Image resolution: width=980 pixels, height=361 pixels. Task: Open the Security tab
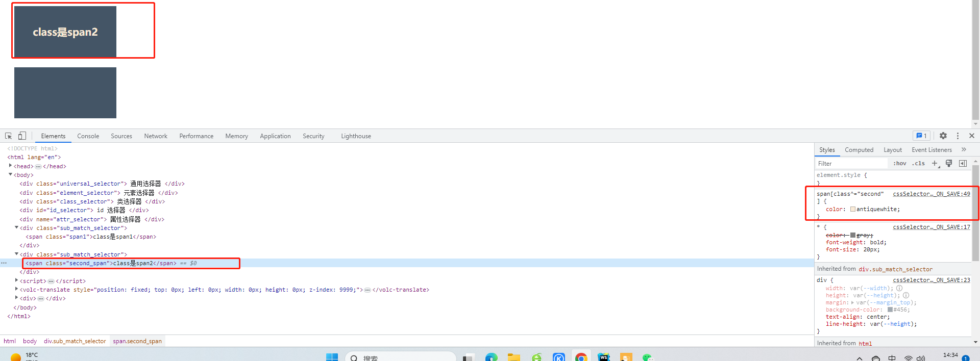click(x=313, y=136)
